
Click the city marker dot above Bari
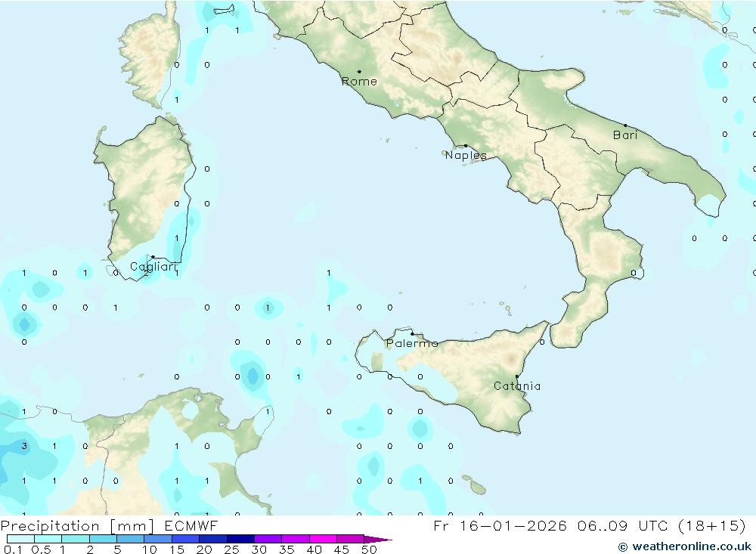click(625, 125)
